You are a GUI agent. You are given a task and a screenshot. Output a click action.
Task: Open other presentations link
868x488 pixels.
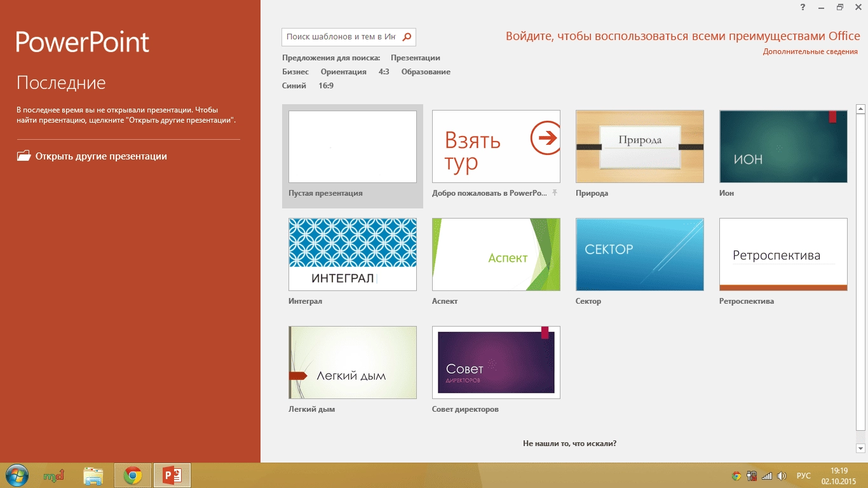tap(101, 156)
